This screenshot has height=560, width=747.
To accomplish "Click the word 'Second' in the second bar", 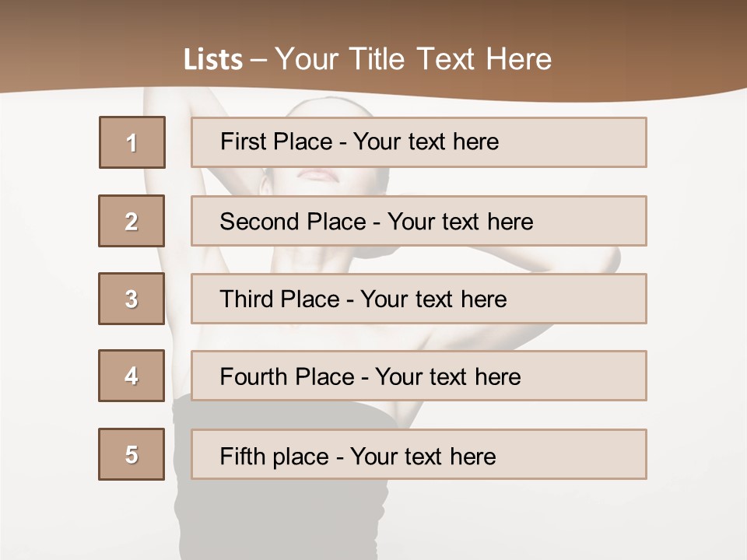I will pos(259,222).
